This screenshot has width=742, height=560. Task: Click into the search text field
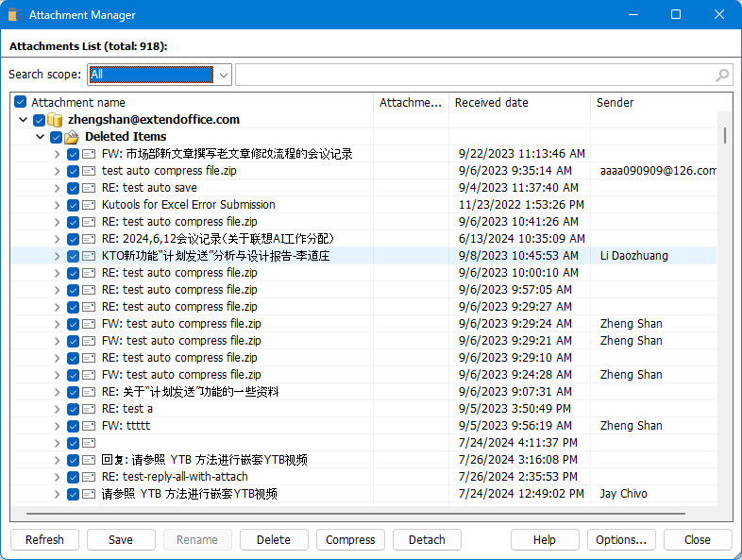point(472,75)
